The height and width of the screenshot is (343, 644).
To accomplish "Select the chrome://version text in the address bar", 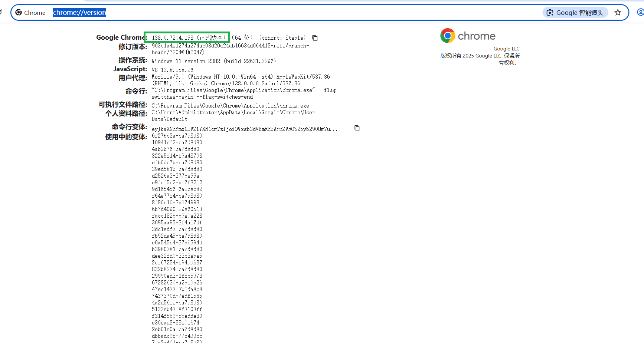I will [79, 12].
